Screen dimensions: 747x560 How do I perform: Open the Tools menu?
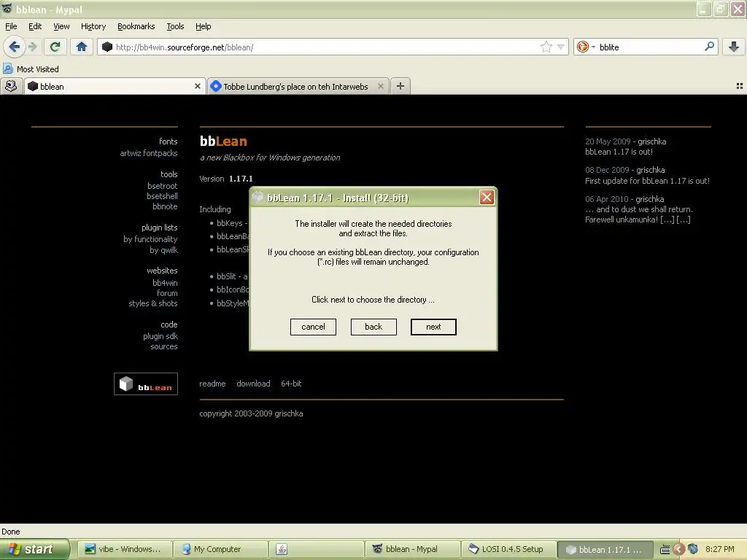175,26
